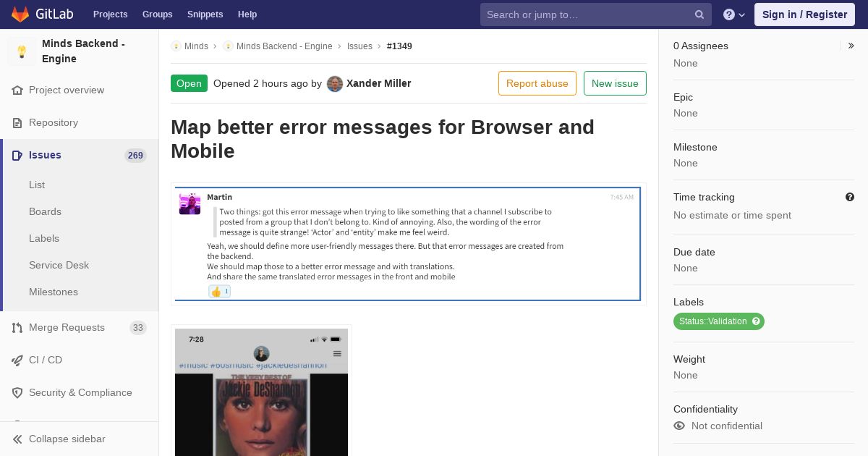
Task: Select List under Issues
Action: (37, 185)
